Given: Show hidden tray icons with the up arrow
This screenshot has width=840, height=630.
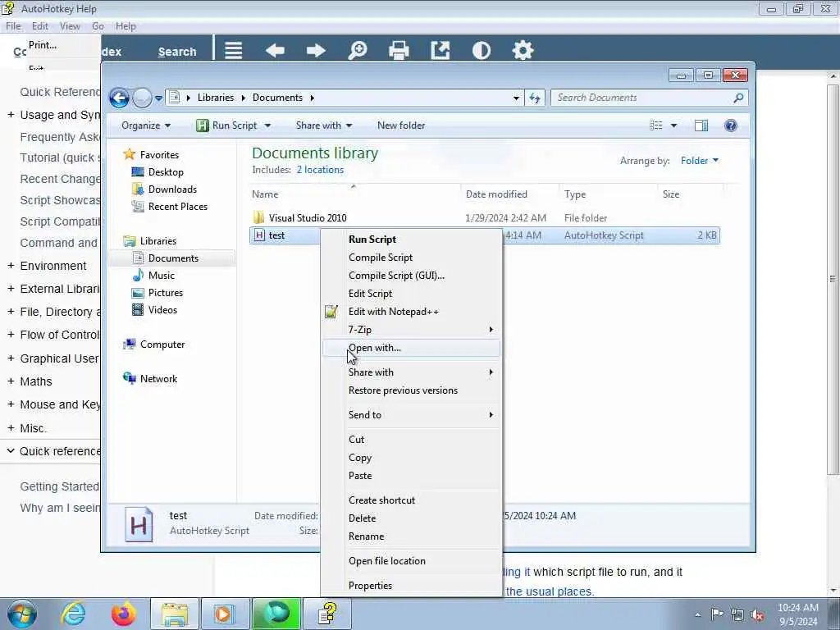Looking at the screenshot, I should click(697, 614).
